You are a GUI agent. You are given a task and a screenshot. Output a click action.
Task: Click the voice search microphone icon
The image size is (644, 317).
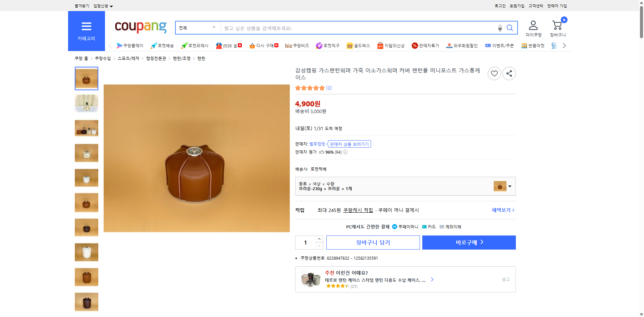(x=499, y=28)
